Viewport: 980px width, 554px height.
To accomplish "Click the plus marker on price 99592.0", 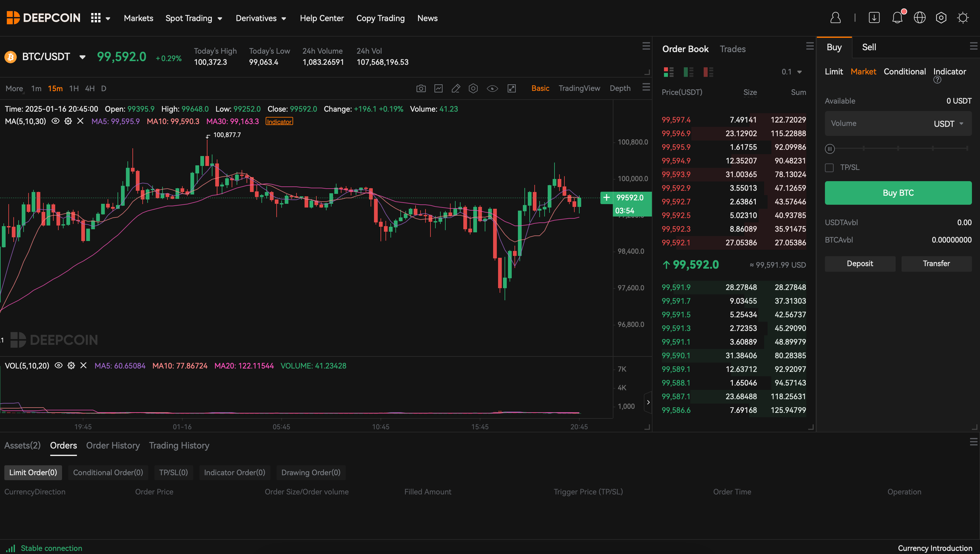I will point(606,198).
